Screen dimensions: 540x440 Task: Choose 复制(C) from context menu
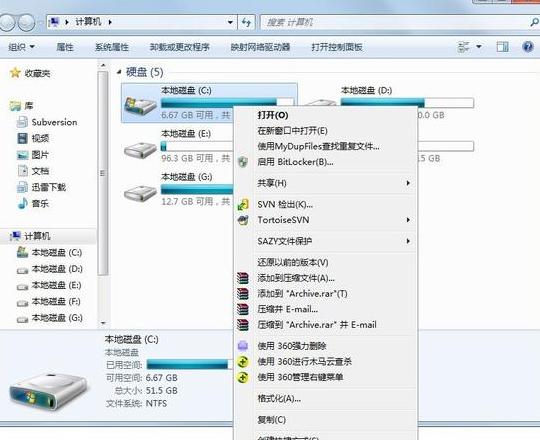pos(325,420)
